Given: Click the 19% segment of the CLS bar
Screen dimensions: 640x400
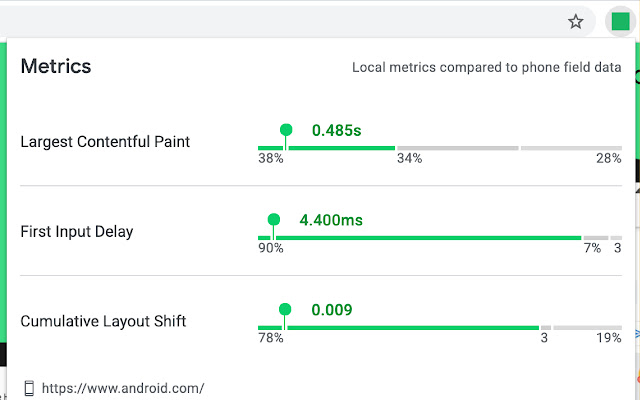Looking at the screenshot, I should tap(588, 328).
